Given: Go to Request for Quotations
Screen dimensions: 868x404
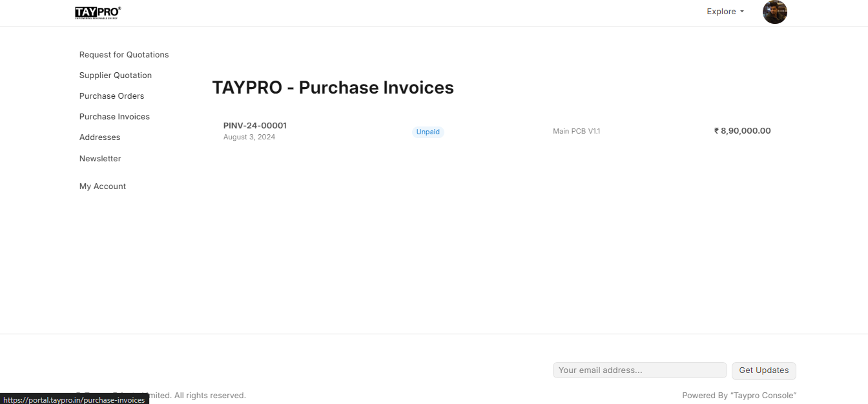Looking at the screenshot, I should (124, 54).
